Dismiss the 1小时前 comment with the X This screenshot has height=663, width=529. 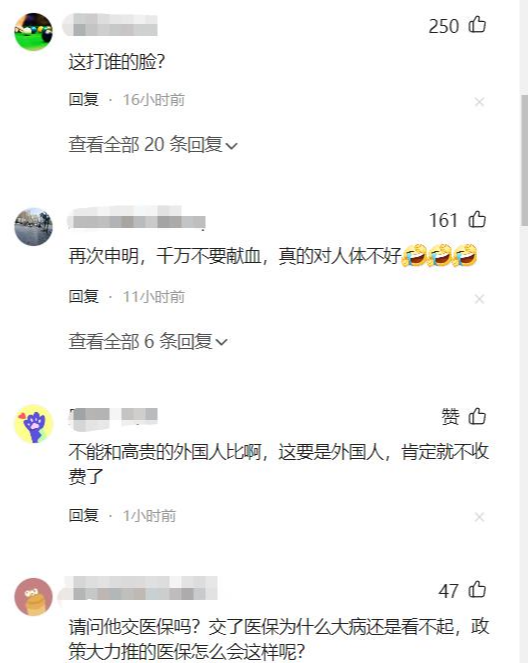[x=479, y=517]
